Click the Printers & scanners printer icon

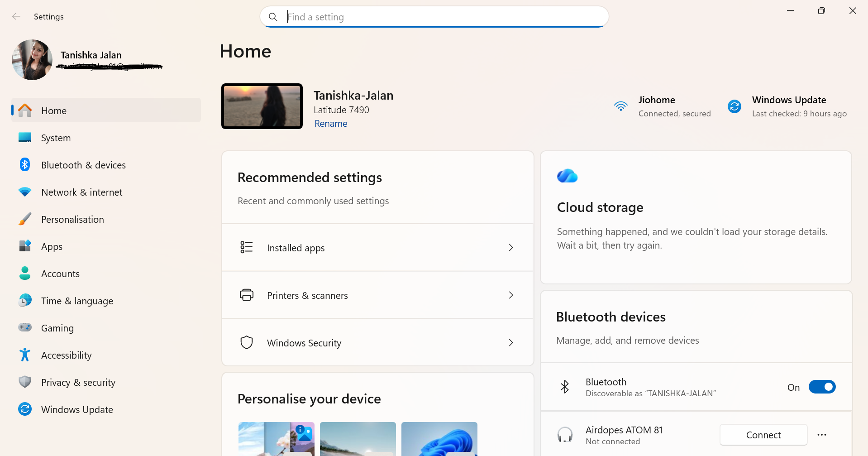pos(247,295)
